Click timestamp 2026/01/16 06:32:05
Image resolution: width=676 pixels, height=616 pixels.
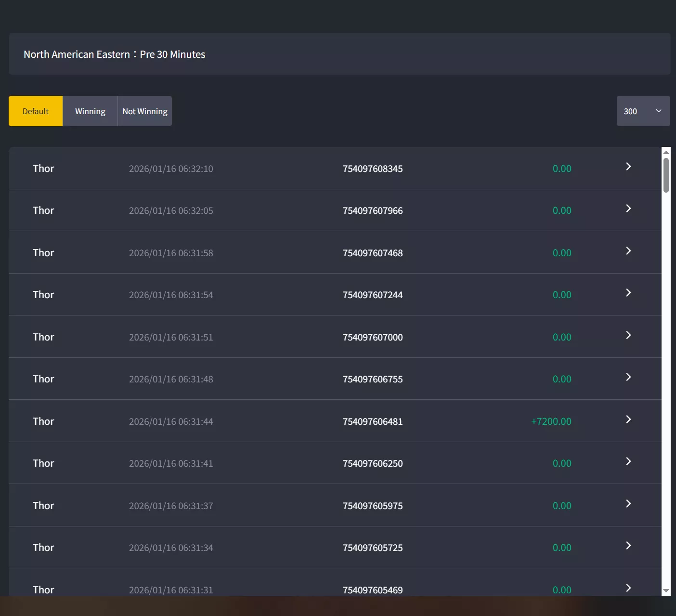[x=171, y=211]
